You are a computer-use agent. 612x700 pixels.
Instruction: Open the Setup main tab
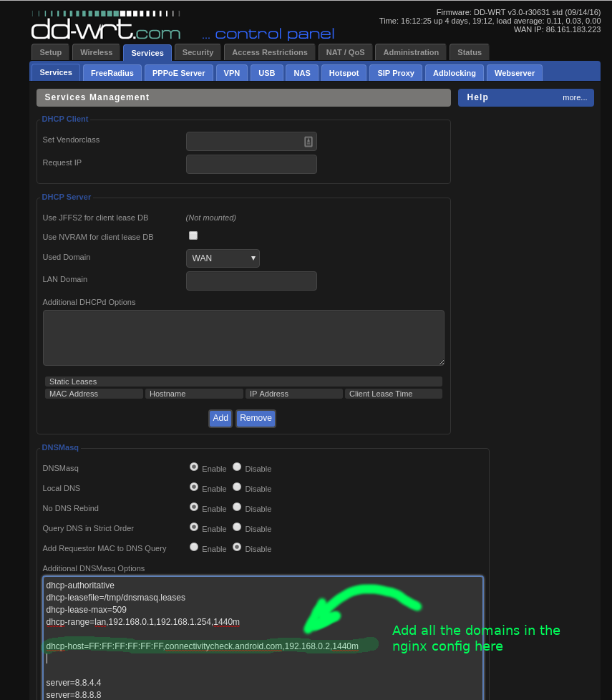[x=50, y=52]
